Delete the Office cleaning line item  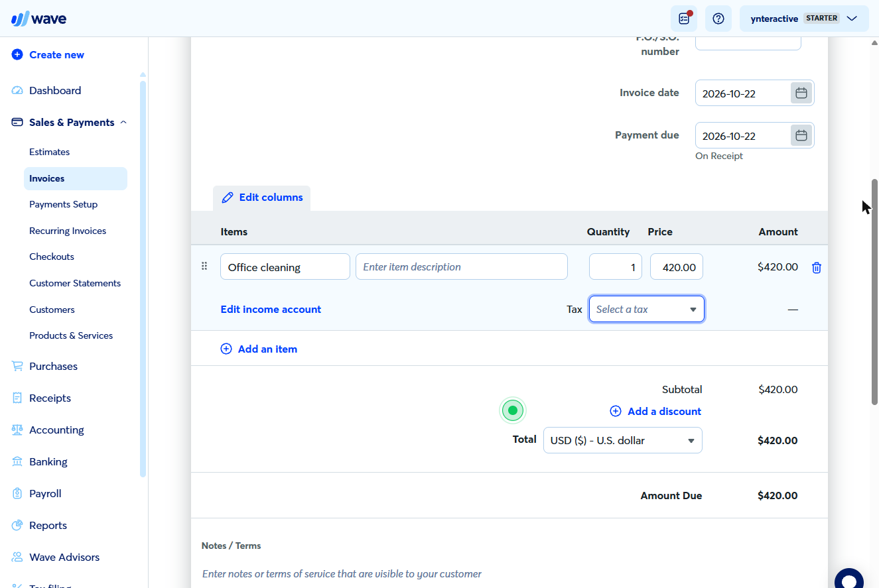(x=817, y=268)
